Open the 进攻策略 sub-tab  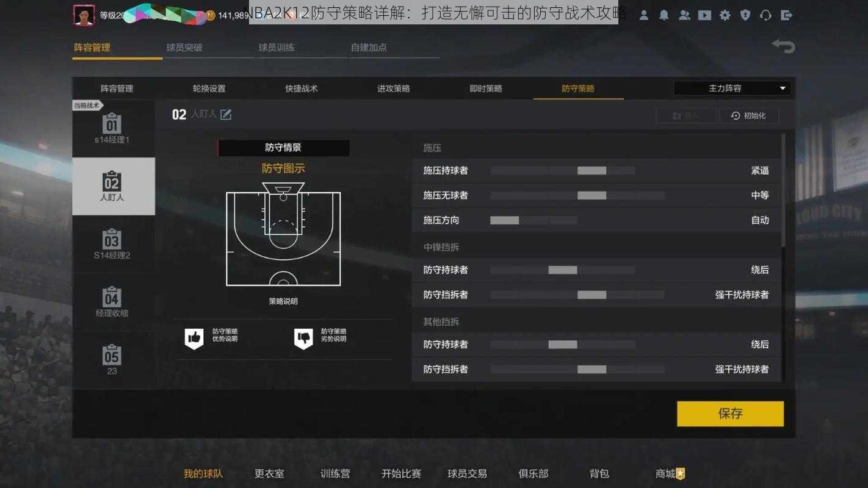tap(394, 88)
